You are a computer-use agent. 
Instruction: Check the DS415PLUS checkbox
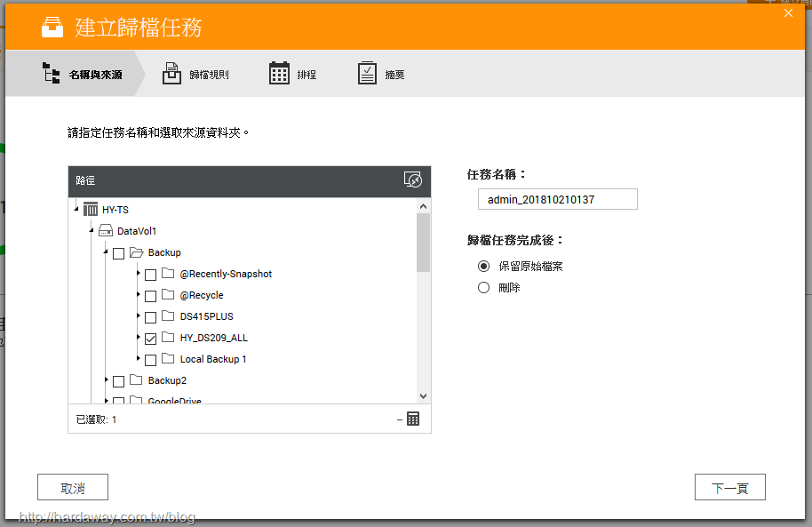pyautogui.click(x=151, y=317)
